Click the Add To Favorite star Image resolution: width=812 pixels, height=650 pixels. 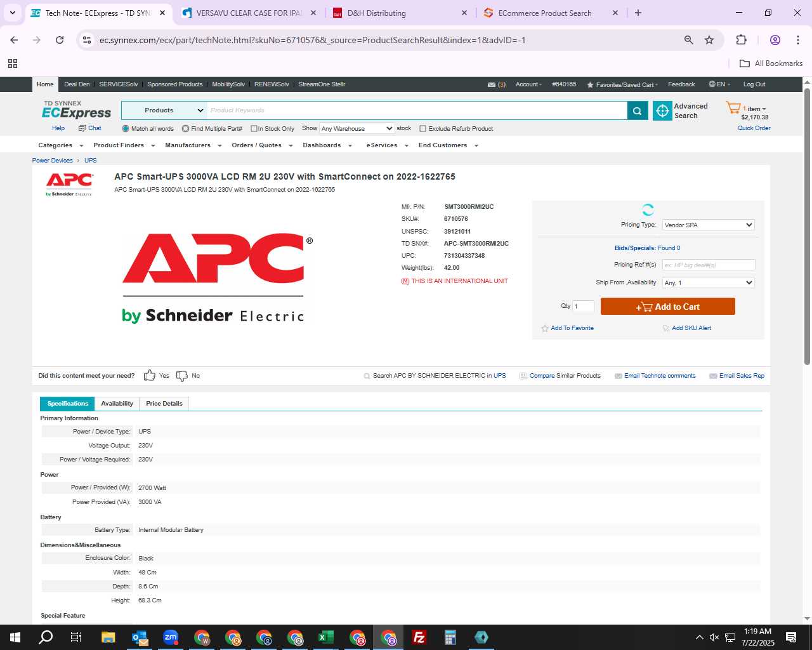point(544,328)
